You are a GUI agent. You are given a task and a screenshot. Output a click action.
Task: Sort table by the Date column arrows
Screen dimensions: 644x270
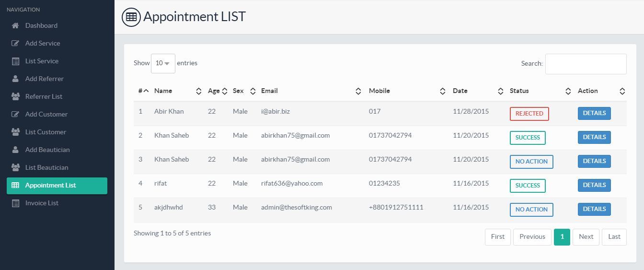(x=500, y=91)
